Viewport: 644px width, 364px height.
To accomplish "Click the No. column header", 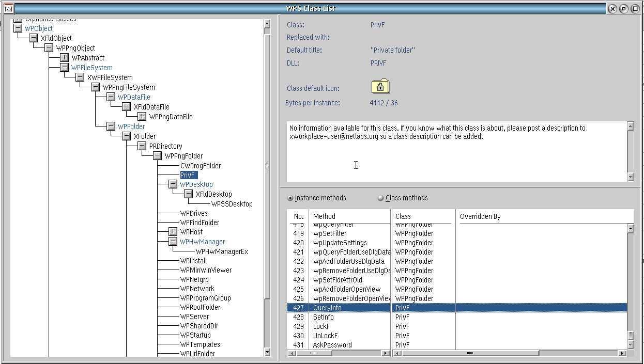I will click(298, 216).
